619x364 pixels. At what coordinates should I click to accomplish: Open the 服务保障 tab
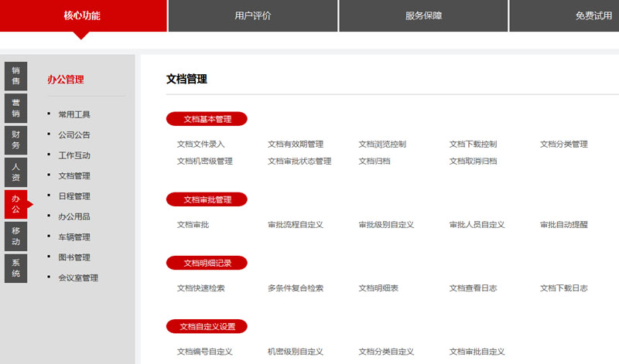pyautogui.click(x=423, y=15)
